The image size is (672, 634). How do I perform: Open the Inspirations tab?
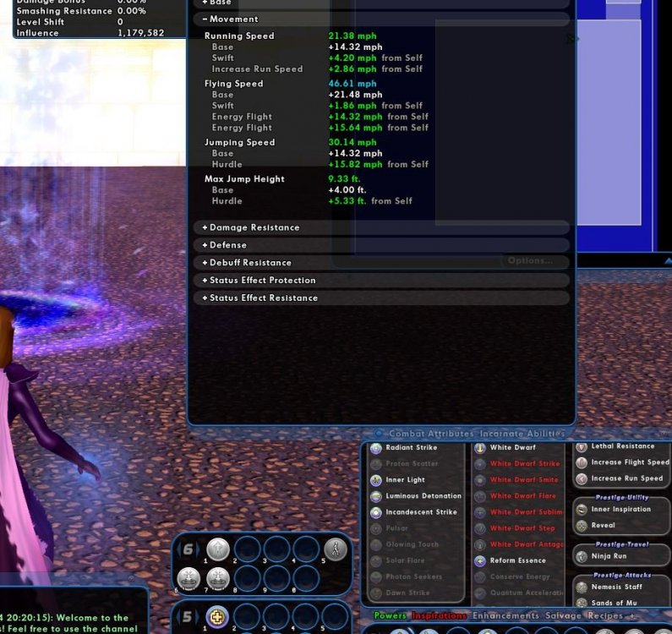point(439,616)
